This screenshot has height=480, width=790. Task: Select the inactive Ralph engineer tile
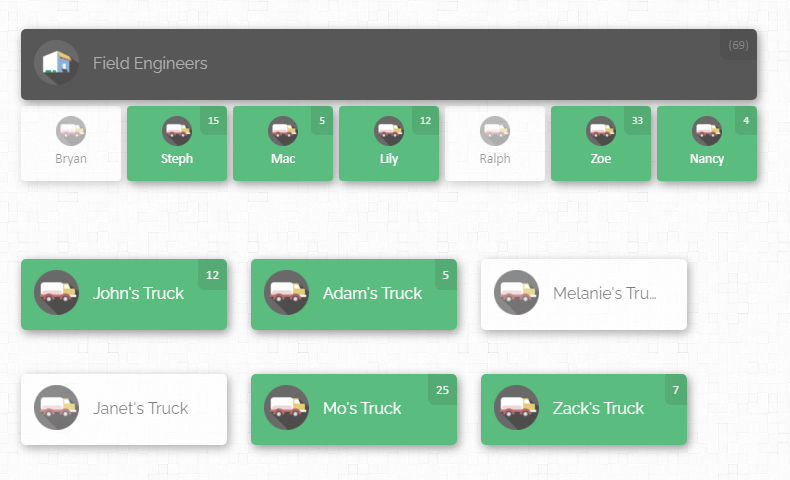tap(495, 144)
